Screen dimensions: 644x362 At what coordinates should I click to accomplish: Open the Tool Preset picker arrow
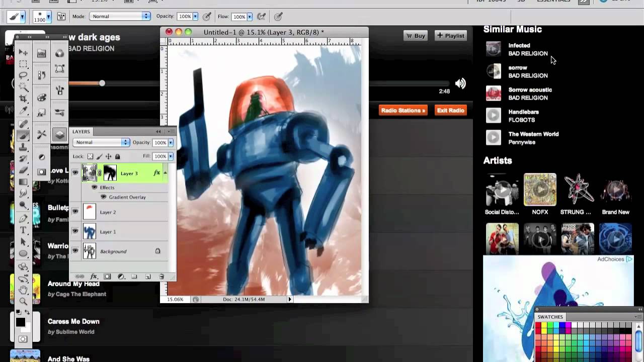(x=22, y=17)
